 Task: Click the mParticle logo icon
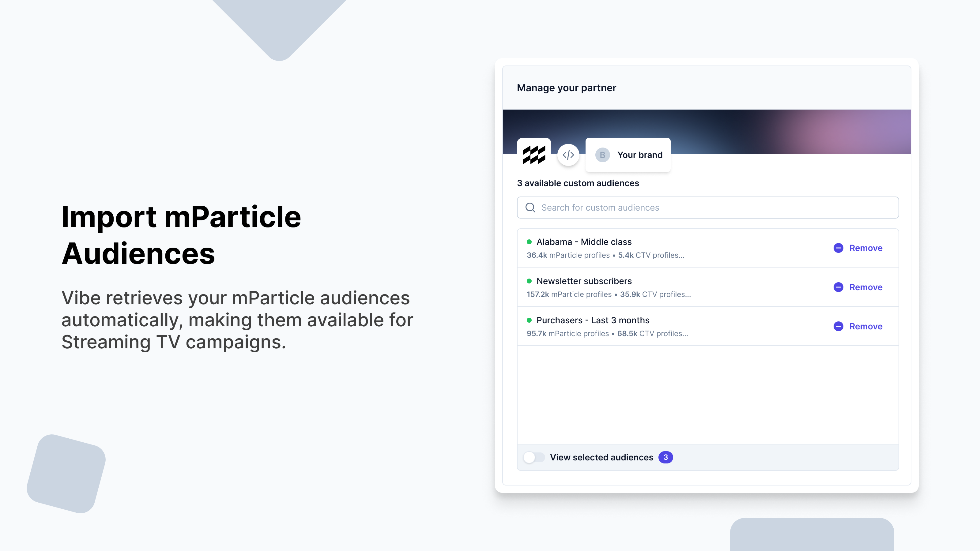click(534, 155)
